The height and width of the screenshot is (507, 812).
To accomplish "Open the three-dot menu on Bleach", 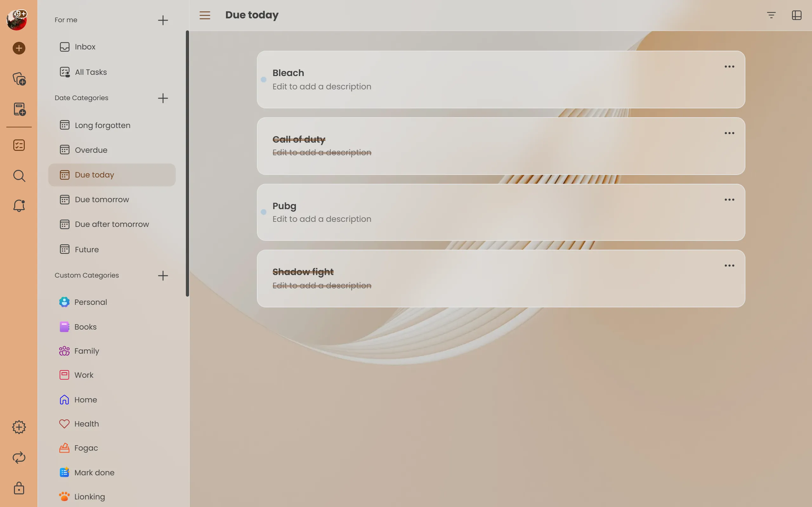I will (x=729, y=67).
